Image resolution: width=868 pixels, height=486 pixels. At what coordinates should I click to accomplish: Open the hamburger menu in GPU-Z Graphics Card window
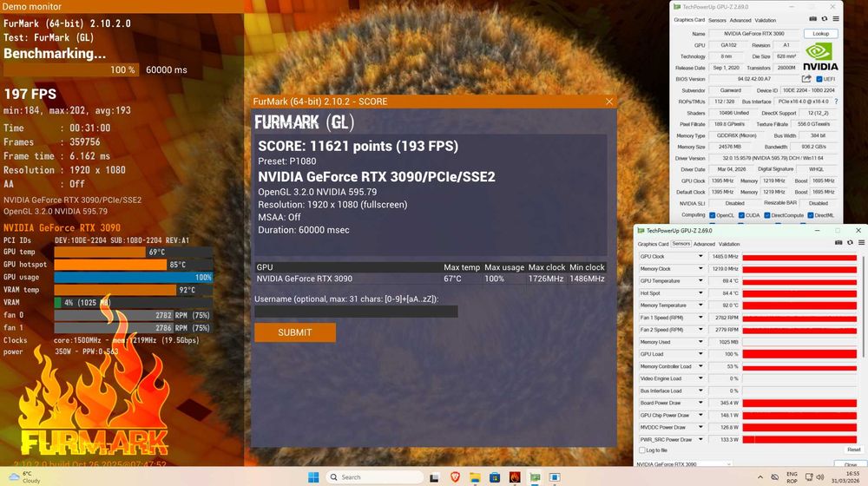tap(836, 19)
